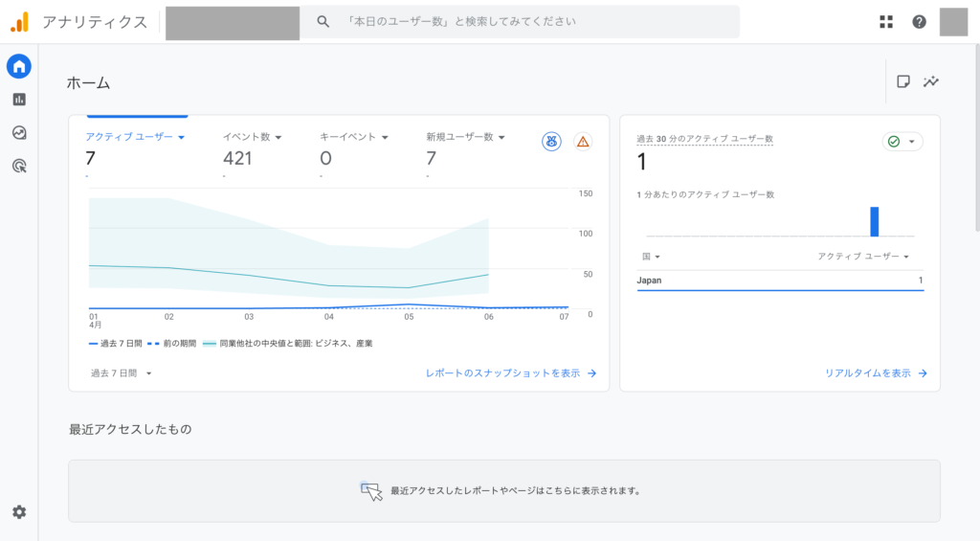
Task: Select the キーイベント metric tab
Action: [x=354, y=137]
